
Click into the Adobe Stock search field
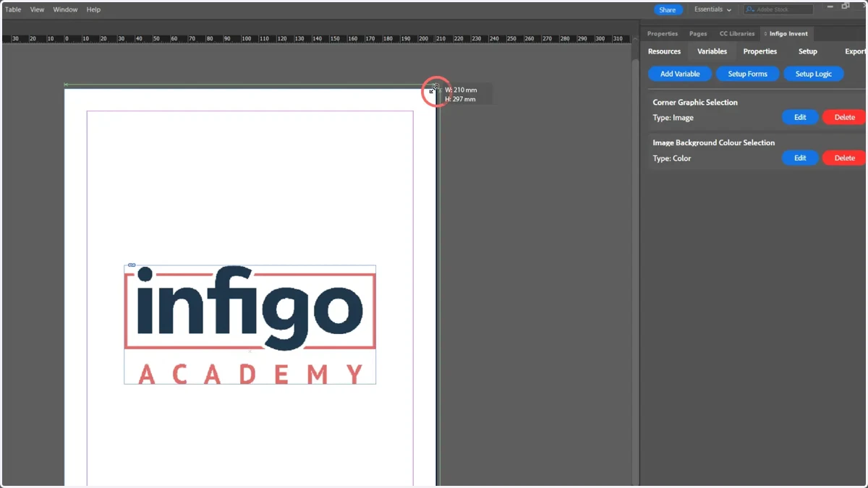(x=778, y=9)
